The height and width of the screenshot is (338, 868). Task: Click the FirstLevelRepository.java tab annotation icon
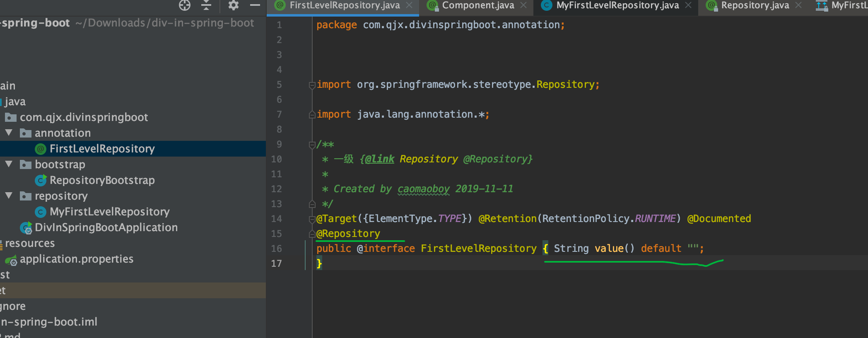(x=280, y=5)
